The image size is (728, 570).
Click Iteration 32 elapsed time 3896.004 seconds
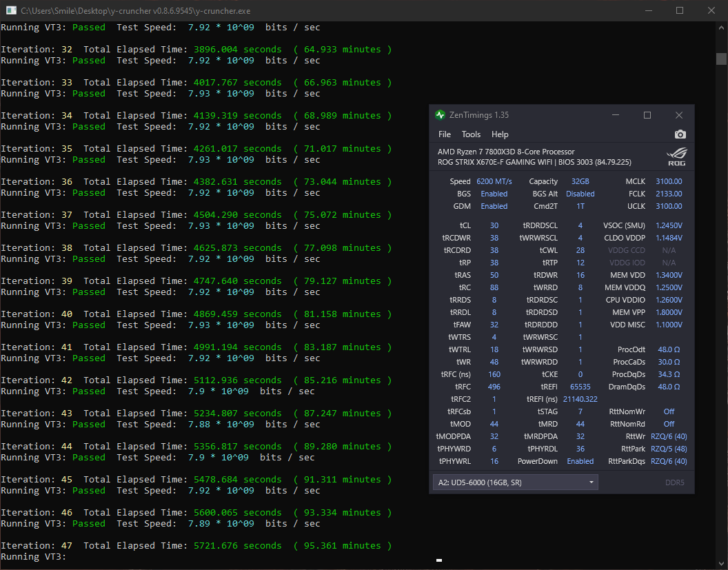pos(237,49)
